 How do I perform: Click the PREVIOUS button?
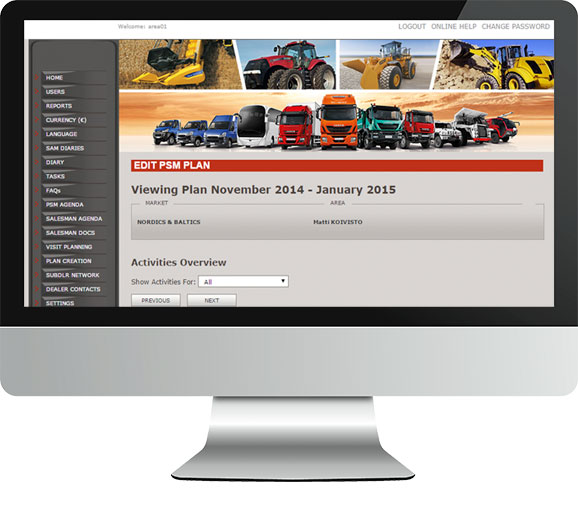click(156, 300)
